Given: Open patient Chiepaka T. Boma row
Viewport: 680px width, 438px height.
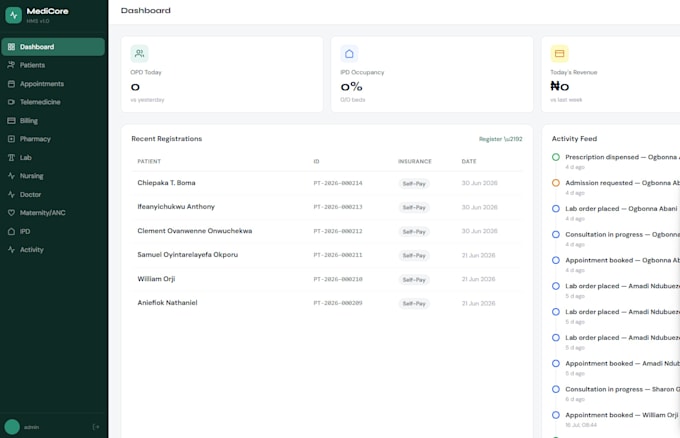Looking at the screenshot, I should pyautogui.click(x=327, y=183).
